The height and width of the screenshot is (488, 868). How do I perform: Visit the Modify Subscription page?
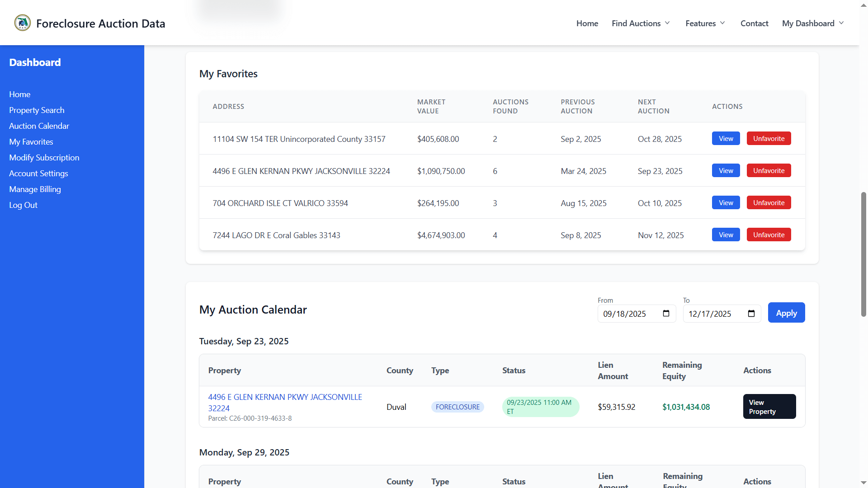pos(44,157)
